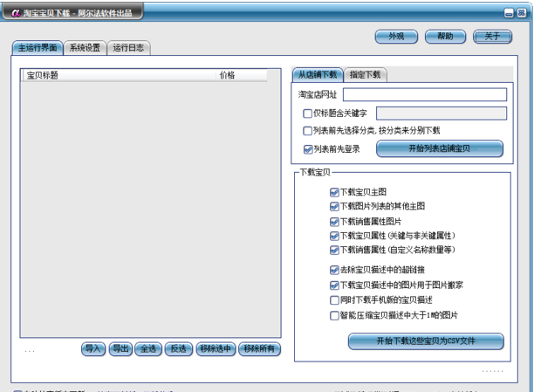Close the window with title bar button
534x392 pixels.
coord(522,13)
